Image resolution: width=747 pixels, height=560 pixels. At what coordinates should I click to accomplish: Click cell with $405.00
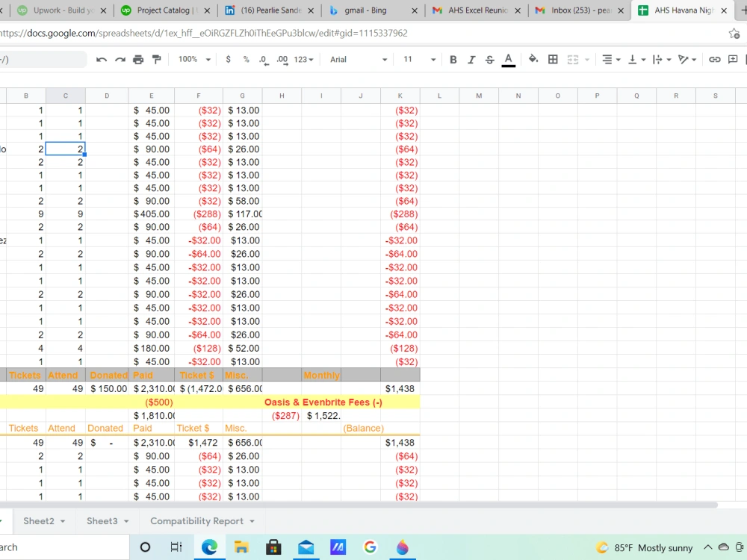click(152, 214)
